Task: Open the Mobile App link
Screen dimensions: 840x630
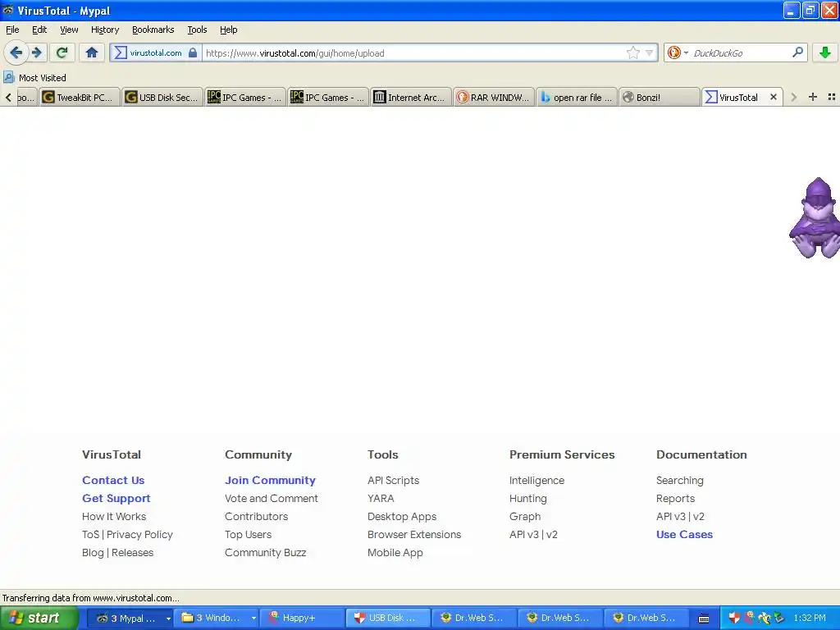Action: click(395, 552)
